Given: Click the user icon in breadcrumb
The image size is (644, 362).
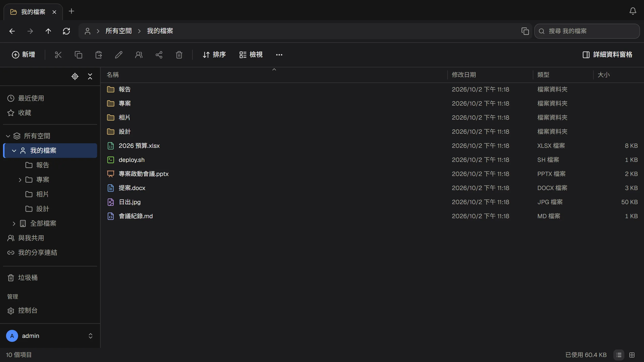Looking at the screenshot, I should coord(87,31).
